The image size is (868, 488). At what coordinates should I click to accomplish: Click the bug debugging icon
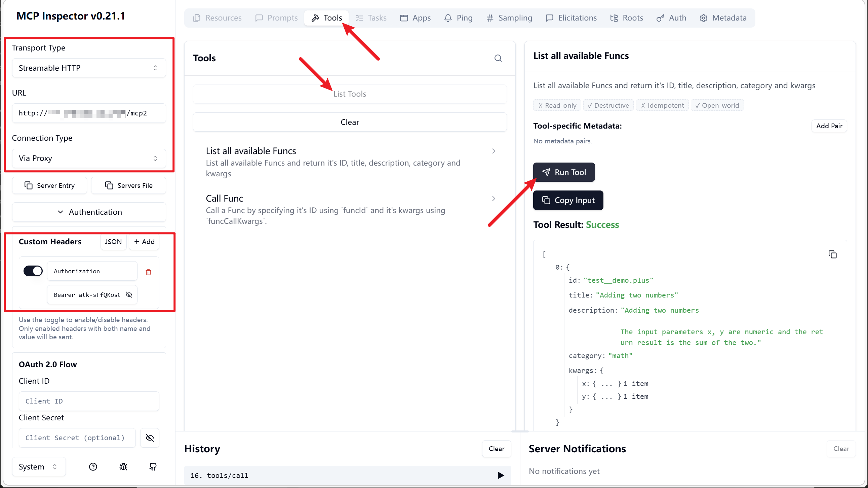pos(123,466)
